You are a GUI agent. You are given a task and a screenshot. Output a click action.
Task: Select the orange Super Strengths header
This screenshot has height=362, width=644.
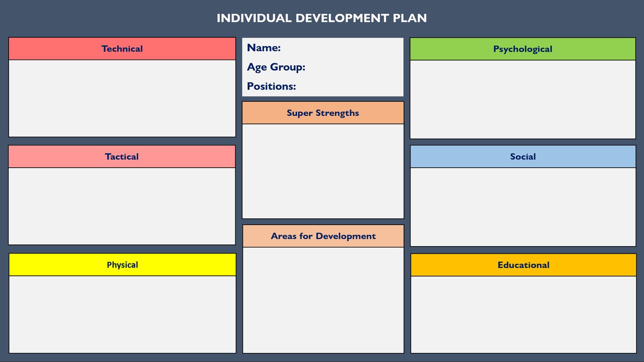click(x=323, y=113)
